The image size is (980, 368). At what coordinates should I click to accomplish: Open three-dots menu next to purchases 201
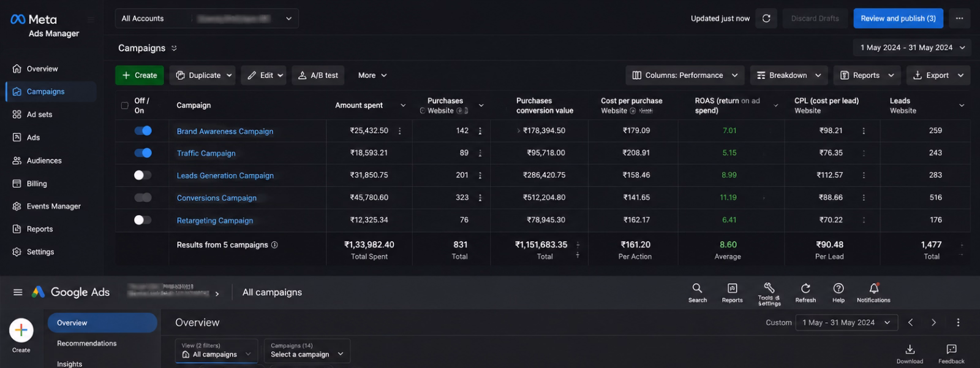(x=480, y=175)
